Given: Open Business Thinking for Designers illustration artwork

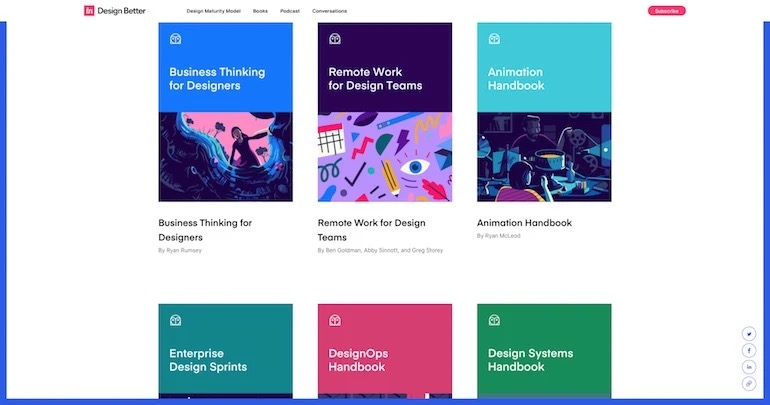Looking at the screenshot, I should point(225,157).
